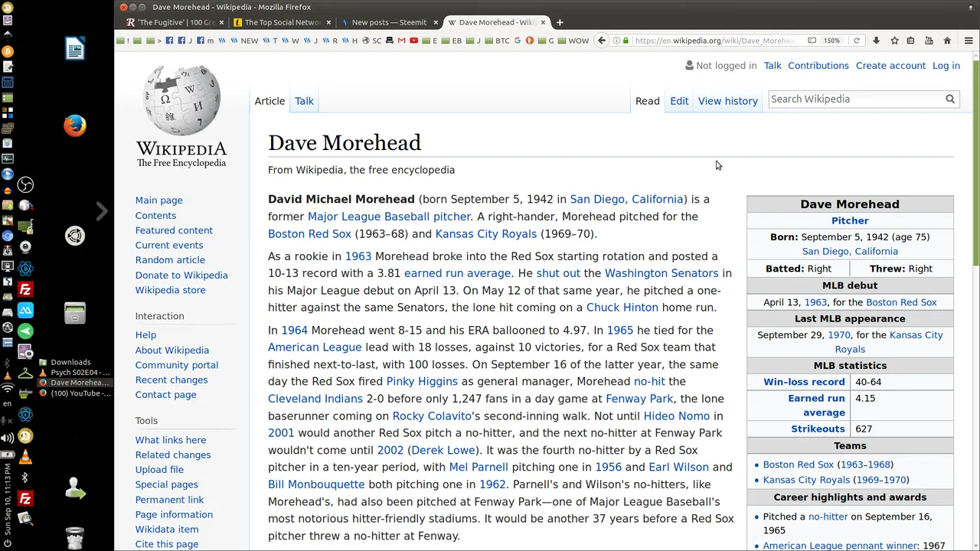Viewport: 980px width, 551px height.
Task: Open the WOW bookmark folder
Action: pos(574,41)
